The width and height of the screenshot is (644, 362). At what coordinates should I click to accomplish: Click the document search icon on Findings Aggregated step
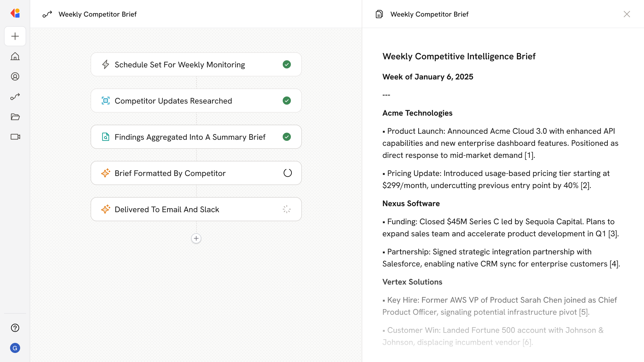106,137
